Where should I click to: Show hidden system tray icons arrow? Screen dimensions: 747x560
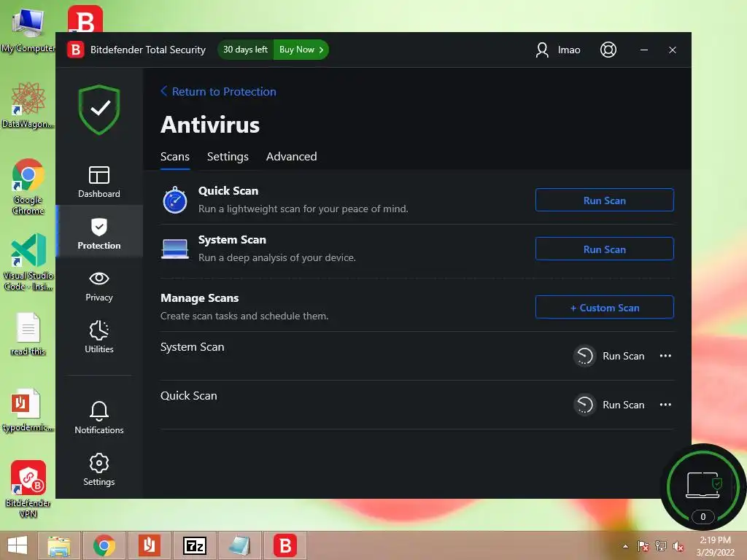(625, 546)
